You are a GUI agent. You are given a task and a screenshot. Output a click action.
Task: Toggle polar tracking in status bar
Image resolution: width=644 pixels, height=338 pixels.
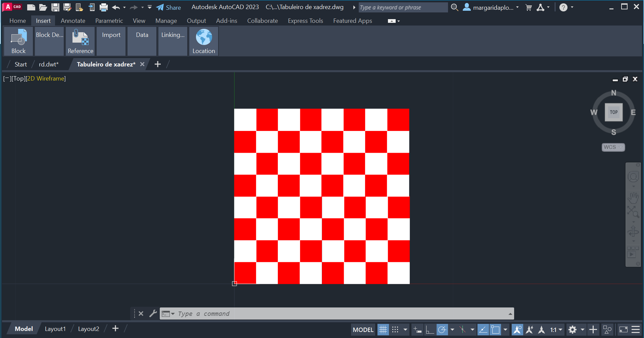442,330
